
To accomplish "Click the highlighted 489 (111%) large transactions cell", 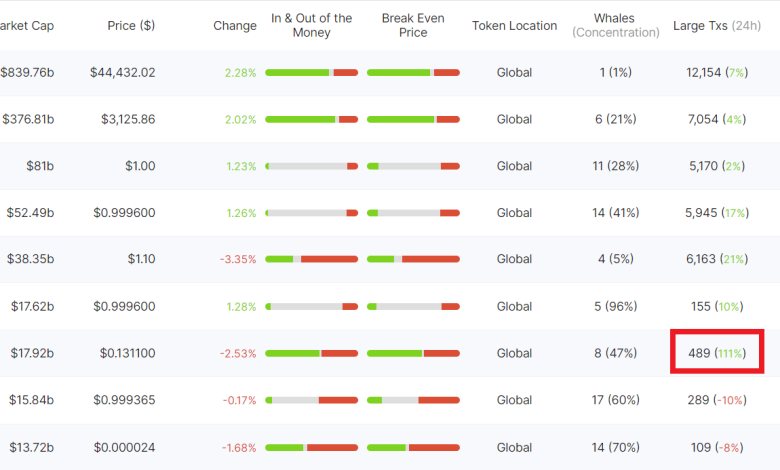I will 717,353.
